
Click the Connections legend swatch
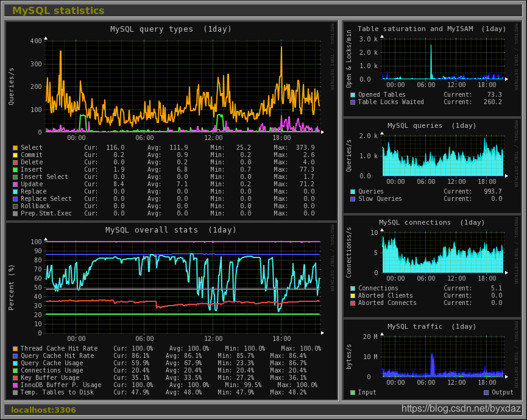click(x=353, y=289)
